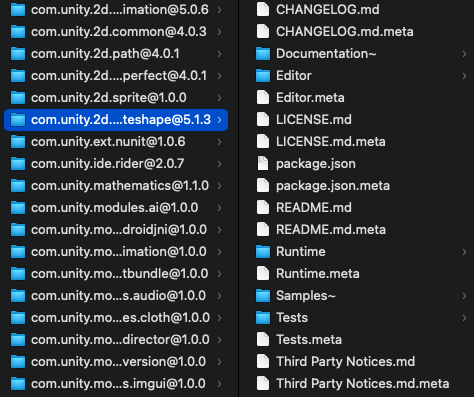474x397 pixels.
Task: Click the Editor folder icon
Action: (x=263, y=76)
